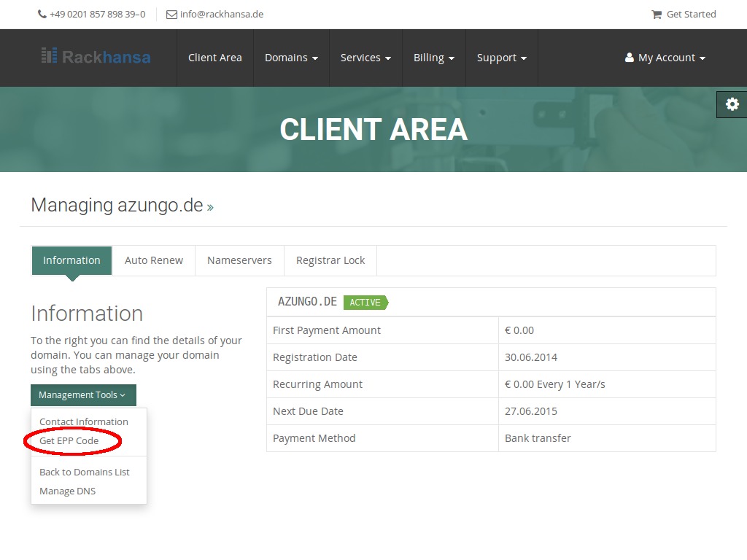Screen dimensions: 747x560
Task: Click the double chevron after azungo.de
Action: (210, 207)
